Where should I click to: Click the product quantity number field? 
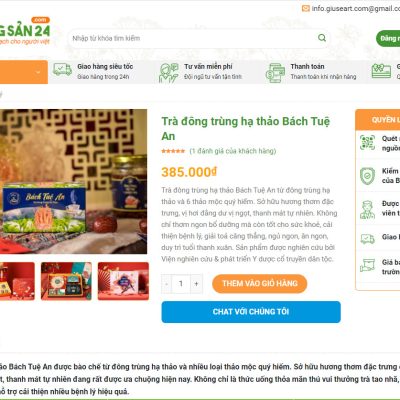181,284
